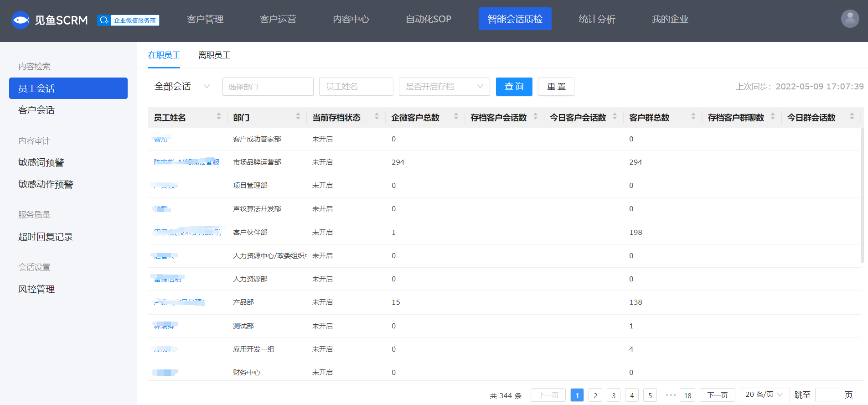Select current page 1 button
Image resolution: width=868 pixels, height=405 pixels.
pyautogui.click(x=577, y=395)
